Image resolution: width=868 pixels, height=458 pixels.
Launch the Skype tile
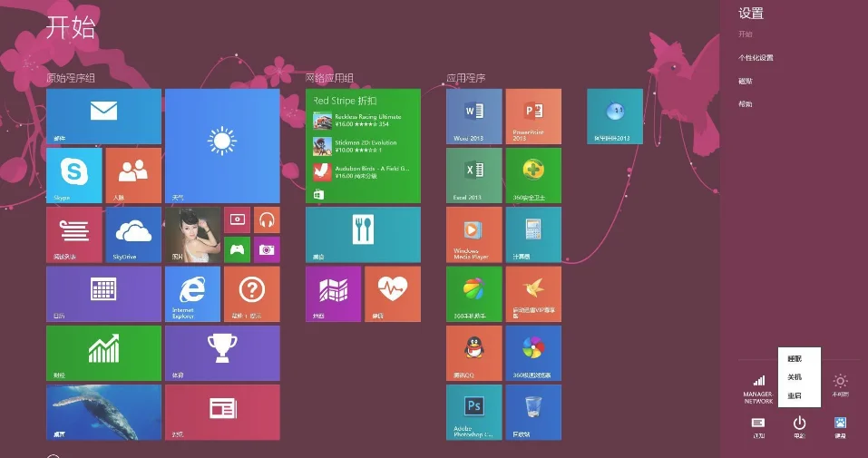(74, 176)
